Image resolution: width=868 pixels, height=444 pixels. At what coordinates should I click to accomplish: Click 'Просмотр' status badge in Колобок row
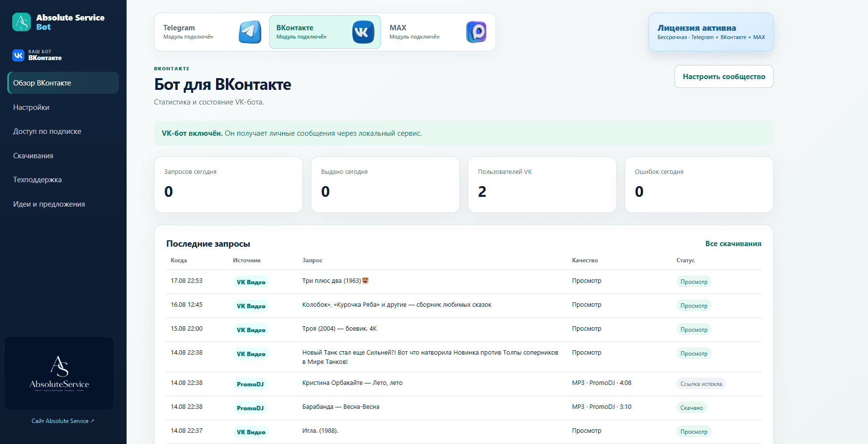click(x=694, y=306)
